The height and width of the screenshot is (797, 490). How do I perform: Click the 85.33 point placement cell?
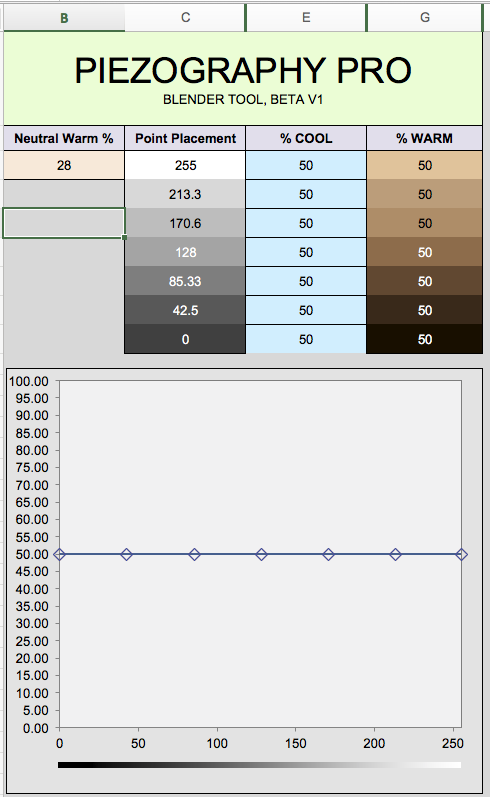185,281
